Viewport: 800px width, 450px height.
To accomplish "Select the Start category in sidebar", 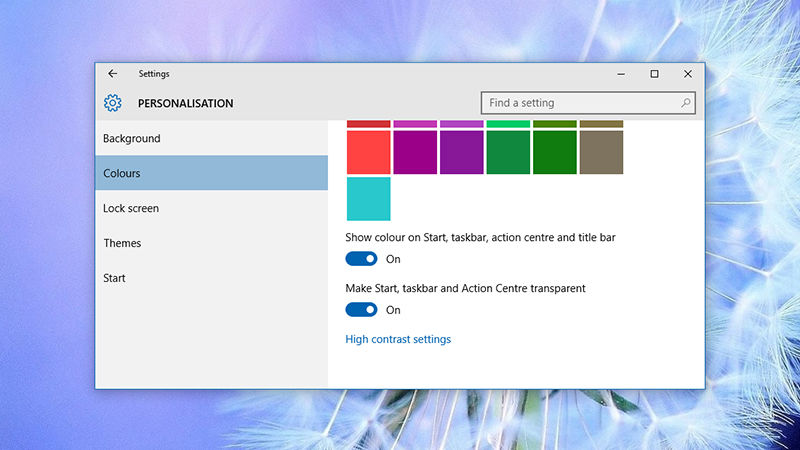I will (x=114, y=278).
